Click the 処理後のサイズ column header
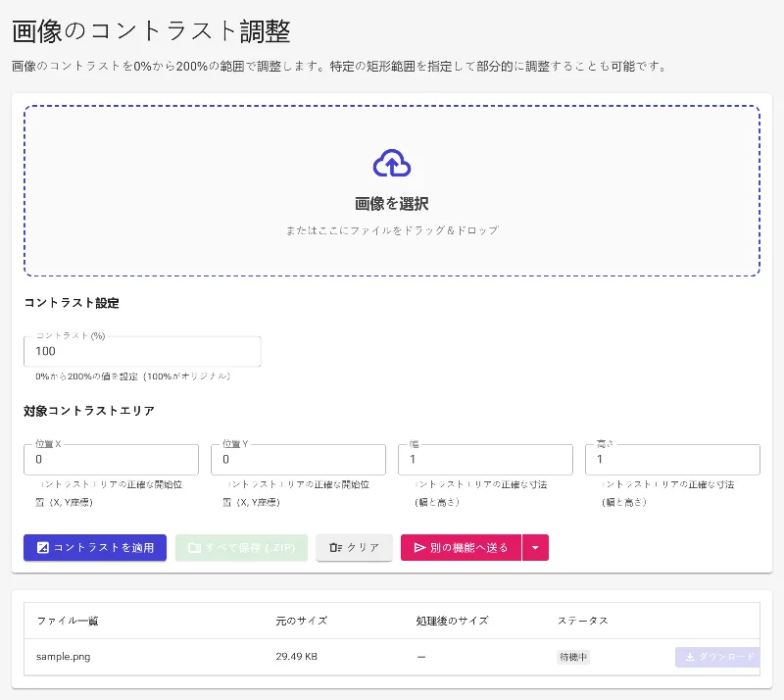 pos(452,621)
